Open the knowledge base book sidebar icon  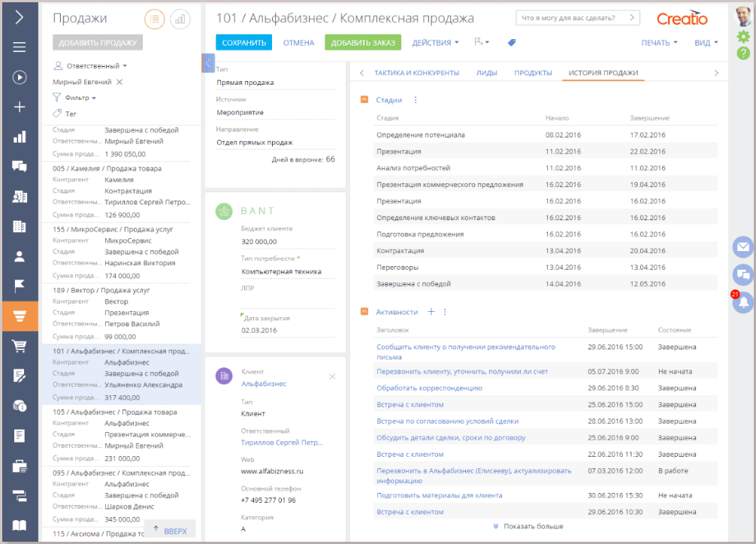20,525
